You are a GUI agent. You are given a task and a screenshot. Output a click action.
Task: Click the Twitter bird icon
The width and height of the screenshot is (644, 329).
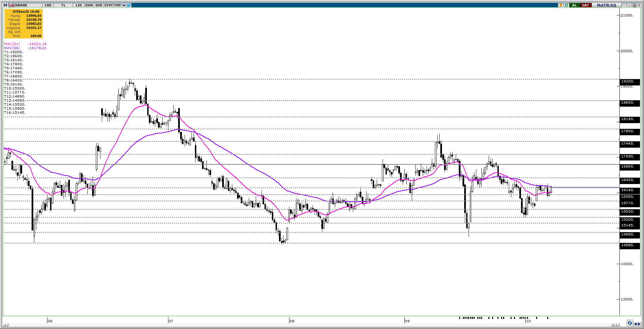pos(129,5)
